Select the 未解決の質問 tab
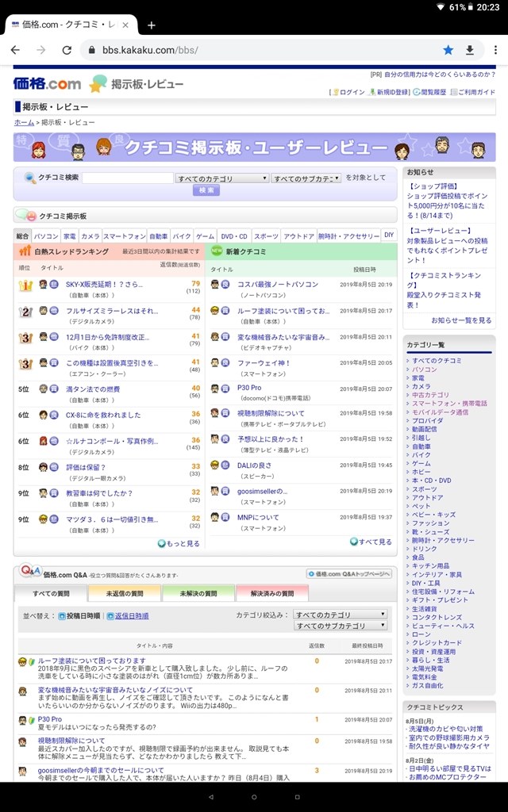The height and width of the screenshot is (812, 508). (198, 593)
